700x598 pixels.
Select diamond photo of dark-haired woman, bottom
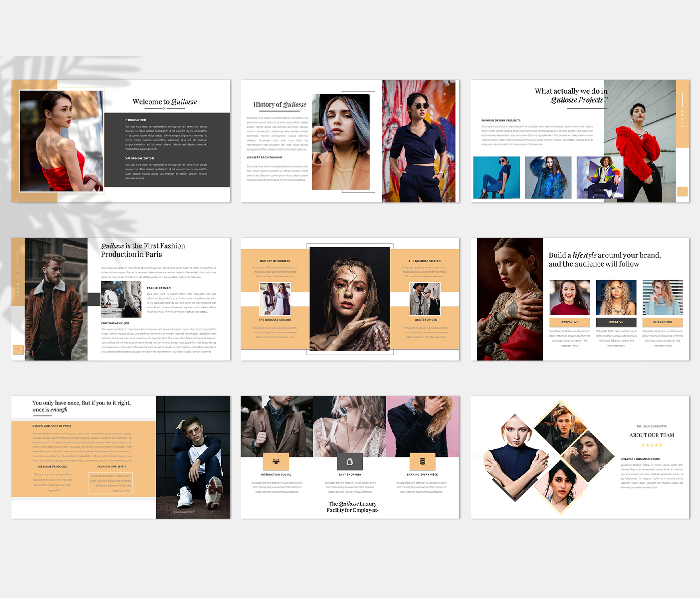(x=561, y=486)
